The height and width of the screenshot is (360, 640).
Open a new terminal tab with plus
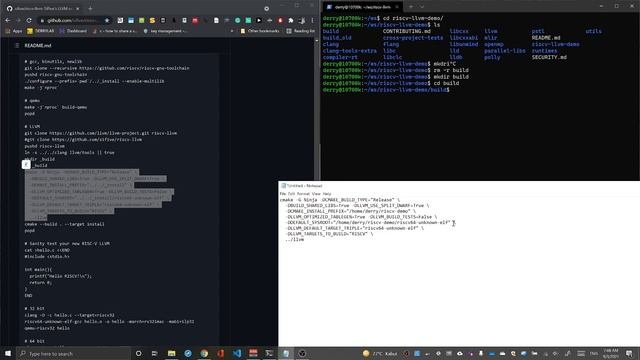pyautogui.click(x=411, y=7)
